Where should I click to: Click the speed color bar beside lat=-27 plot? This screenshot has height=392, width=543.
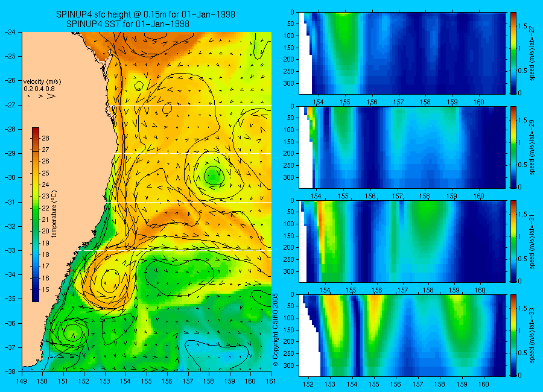[x=513, y=53]
